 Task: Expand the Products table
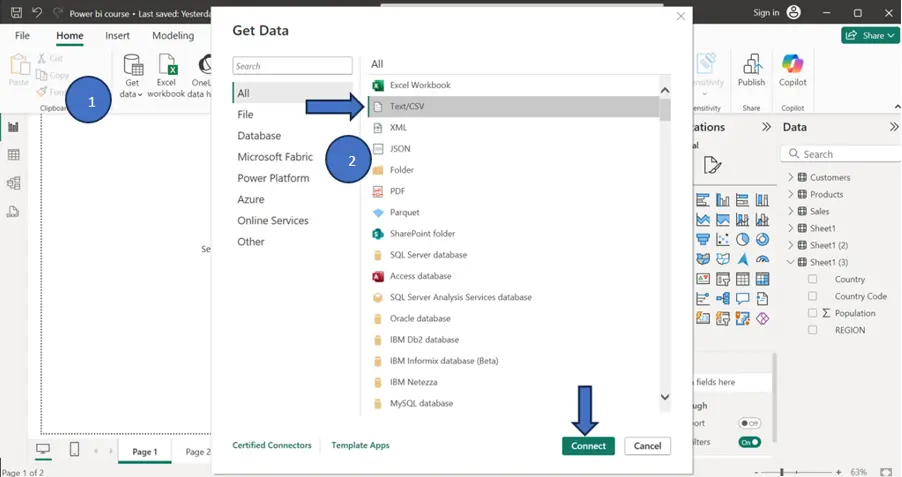(790, 194)
